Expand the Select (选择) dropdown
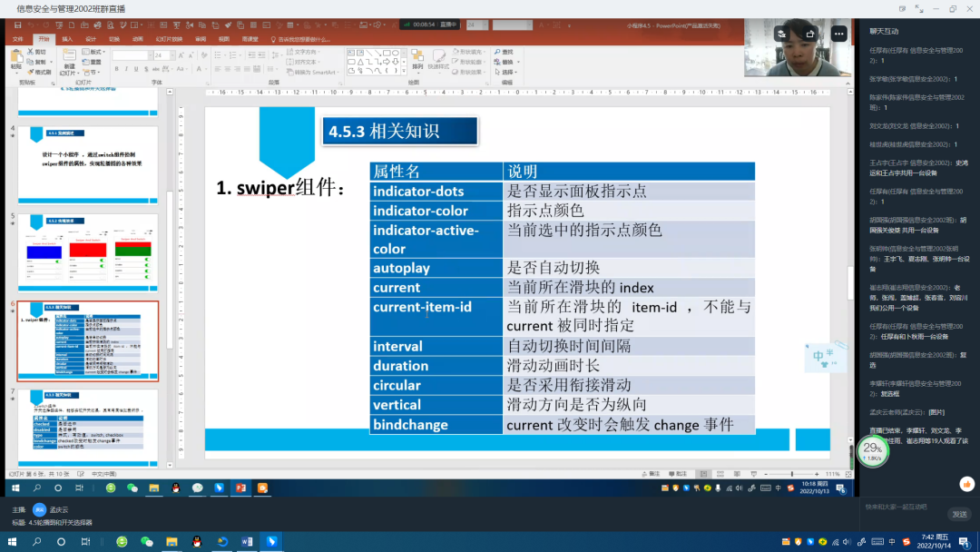The height and width of the screenshot is (552, 980). coord(506,72)
